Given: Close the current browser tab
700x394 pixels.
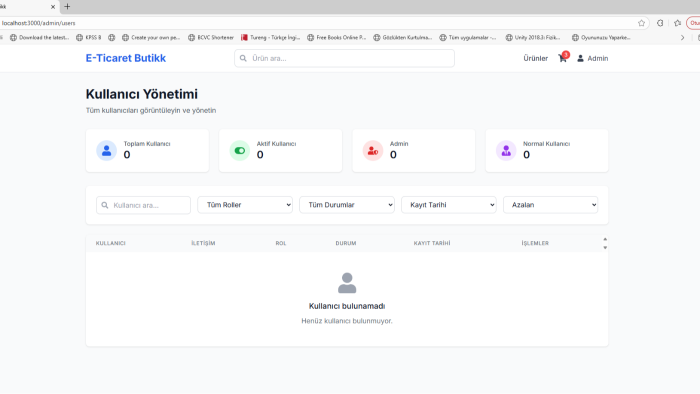Looking at the screenshot, I should point(53,7).
